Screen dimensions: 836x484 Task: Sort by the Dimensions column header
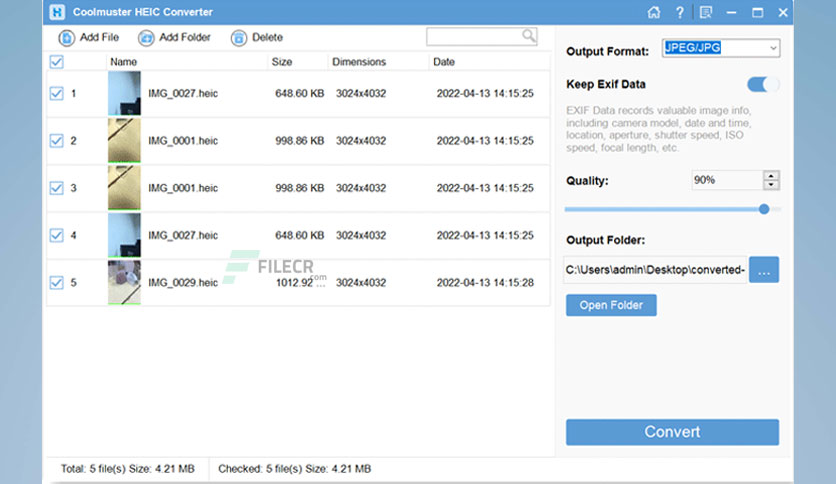(x=359, y=62)
